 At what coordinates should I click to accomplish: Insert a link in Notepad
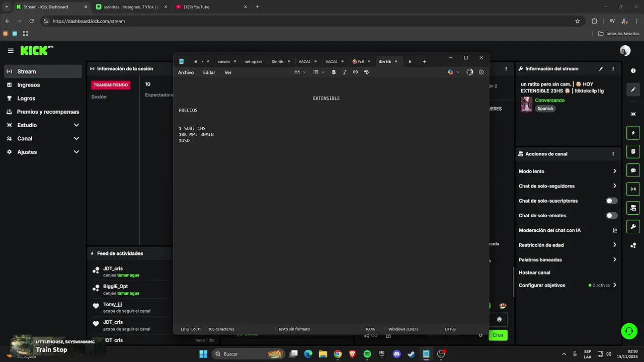355,72
